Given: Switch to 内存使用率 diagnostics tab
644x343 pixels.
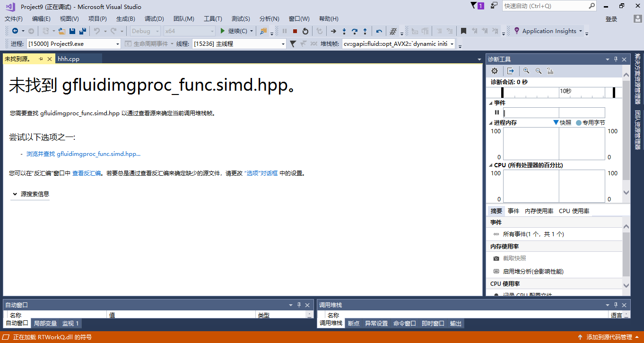Looking at the screenshot, I should pyautogui.click(x=539, y=211).
